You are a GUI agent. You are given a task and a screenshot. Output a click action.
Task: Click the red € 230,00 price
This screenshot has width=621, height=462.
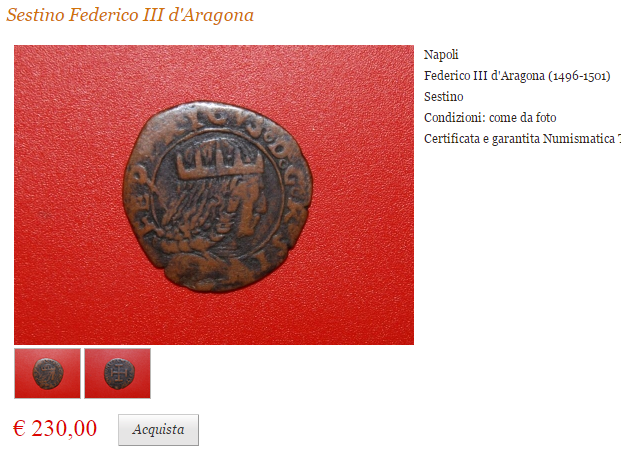pyautogui.click(x=55, y=428)
